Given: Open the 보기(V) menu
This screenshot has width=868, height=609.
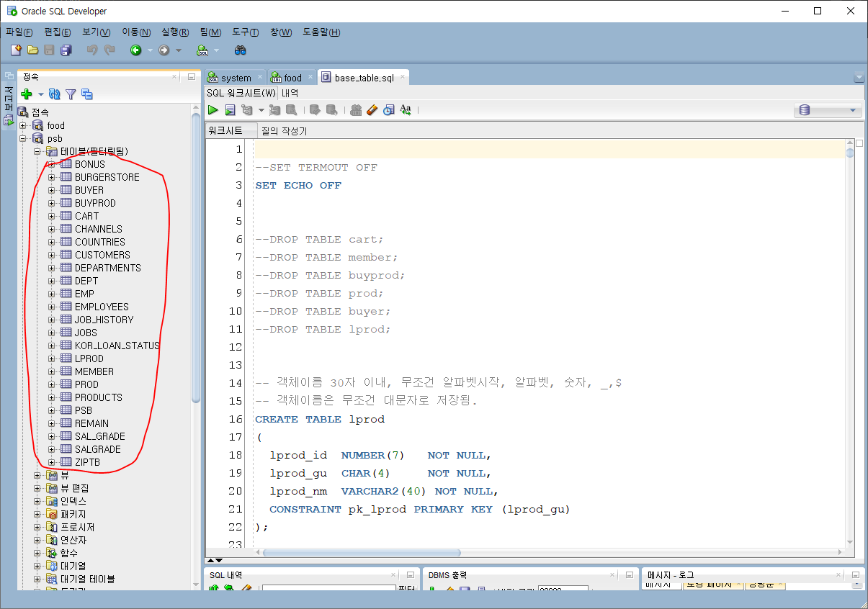Looking at the screenshot, I should [97, 32].
